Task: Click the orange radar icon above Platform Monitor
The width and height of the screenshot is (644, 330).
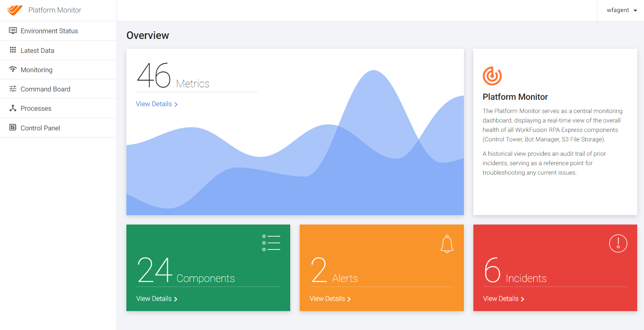Action: (x=492, y=76)
